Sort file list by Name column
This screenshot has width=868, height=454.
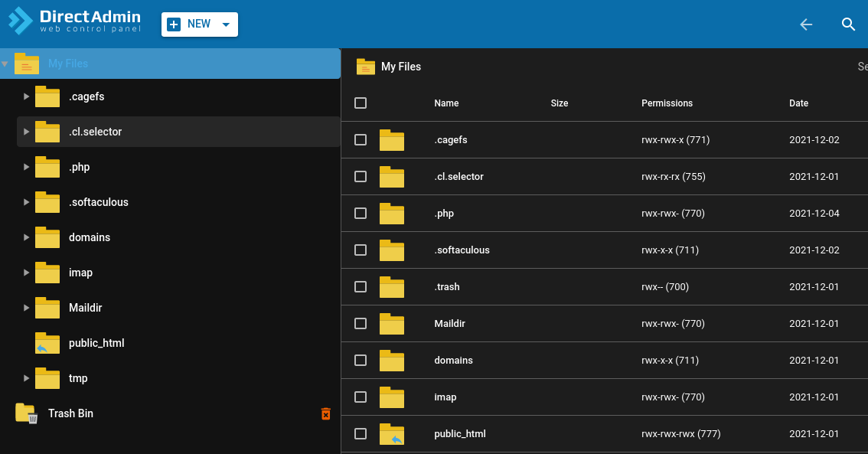click(446, 103)
